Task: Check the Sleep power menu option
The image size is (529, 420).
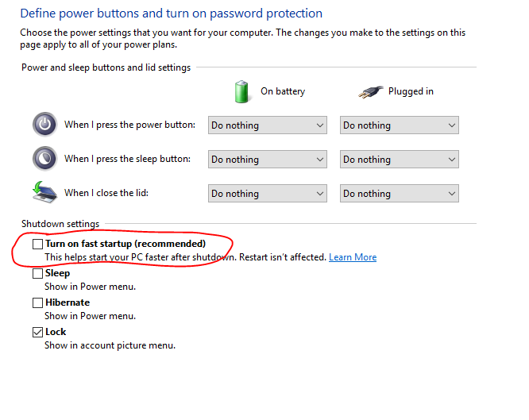Action: coord(37,273)
